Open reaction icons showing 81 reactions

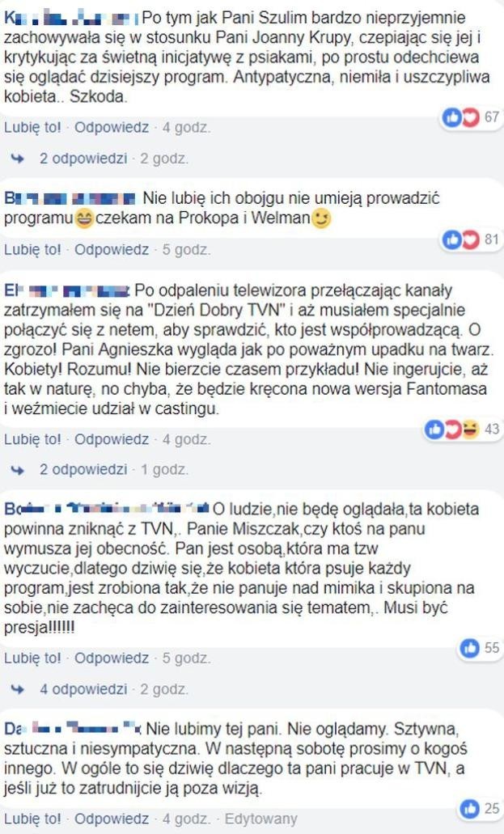click(x=461, y=240)
